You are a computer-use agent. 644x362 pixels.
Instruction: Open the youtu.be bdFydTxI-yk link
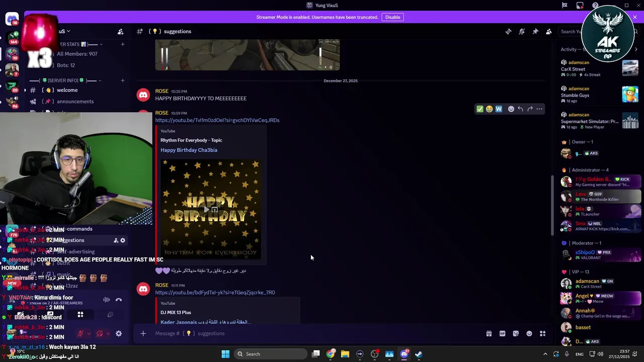pos(215,293)
